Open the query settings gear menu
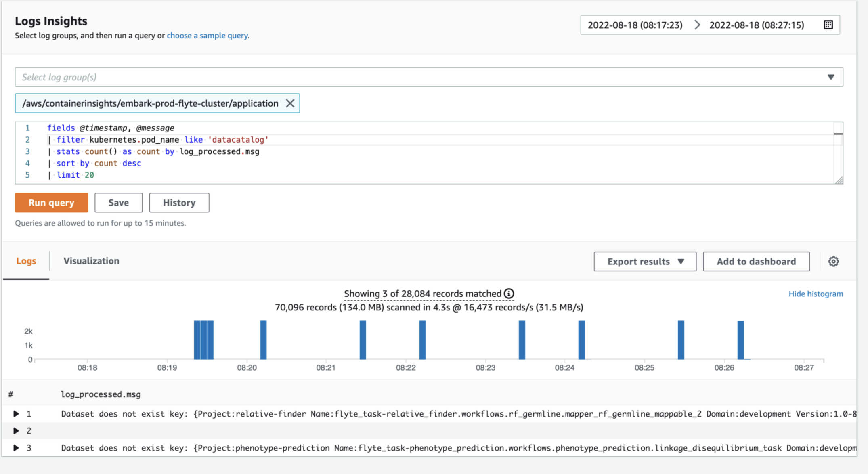This screenshot has width=868, height=474. pyautogui.click(x=833, y=261)
